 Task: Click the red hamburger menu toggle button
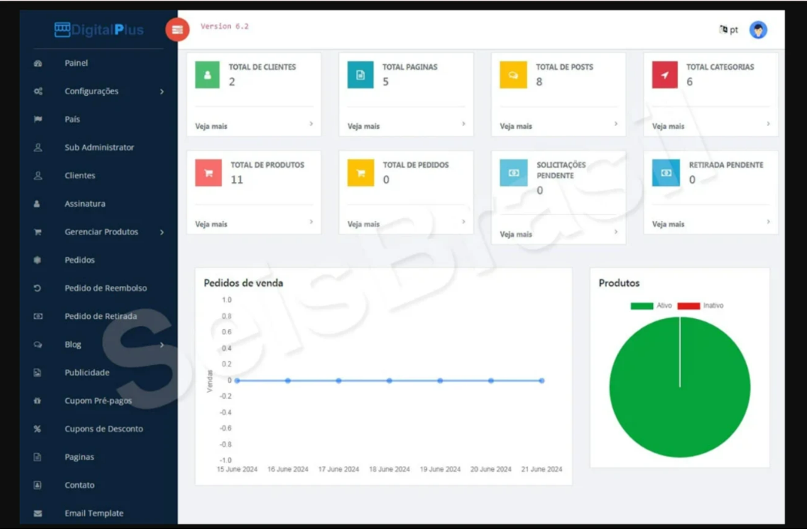point(177,29)
